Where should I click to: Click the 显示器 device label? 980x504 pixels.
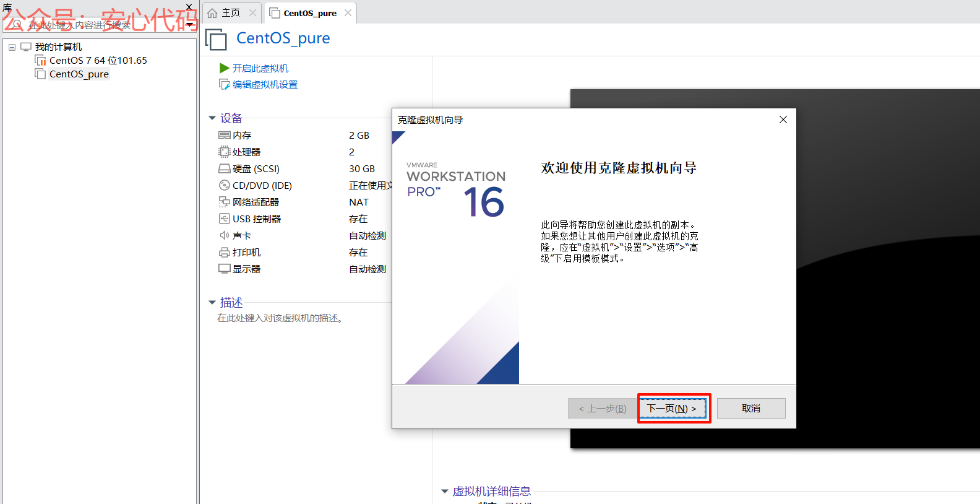(247, 269)
